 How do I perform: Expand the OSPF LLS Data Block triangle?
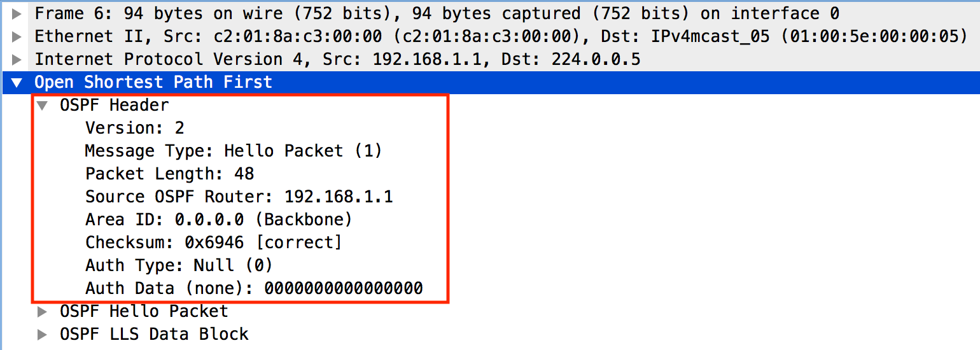pyautogui.click(x=43, y=334)
